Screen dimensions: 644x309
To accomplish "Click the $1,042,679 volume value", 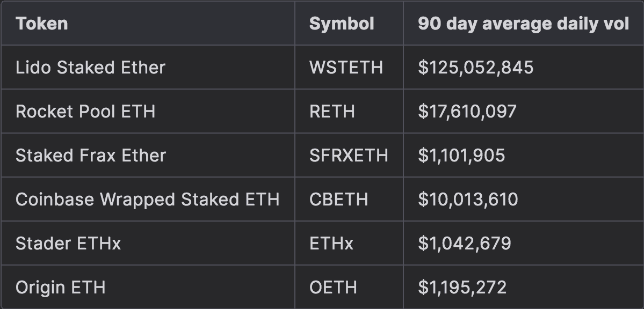I will (465, 244).
